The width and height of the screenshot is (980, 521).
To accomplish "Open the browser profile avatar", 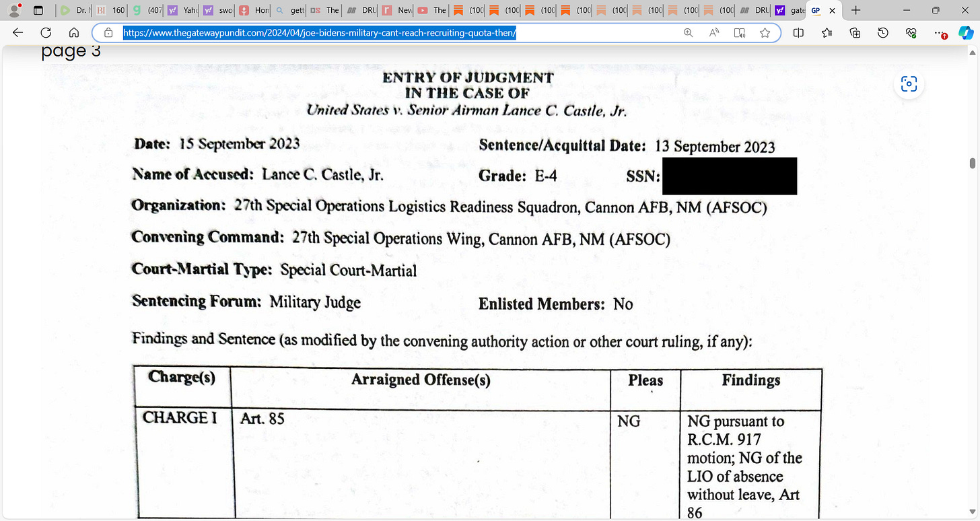I will tap(13, 10).
